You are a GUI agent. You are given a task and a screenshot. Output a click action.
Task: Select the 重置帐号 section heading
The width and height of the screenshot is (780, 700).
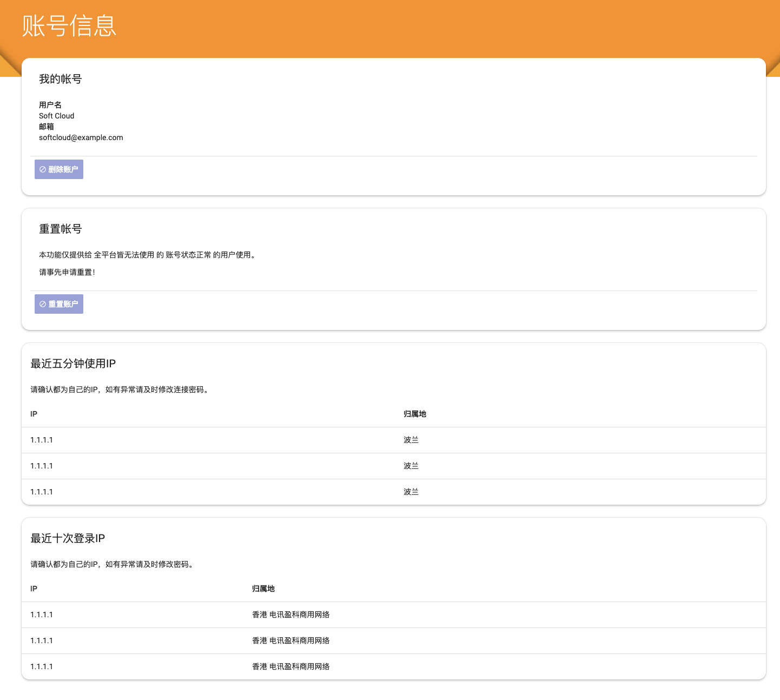tap(61, 229)
